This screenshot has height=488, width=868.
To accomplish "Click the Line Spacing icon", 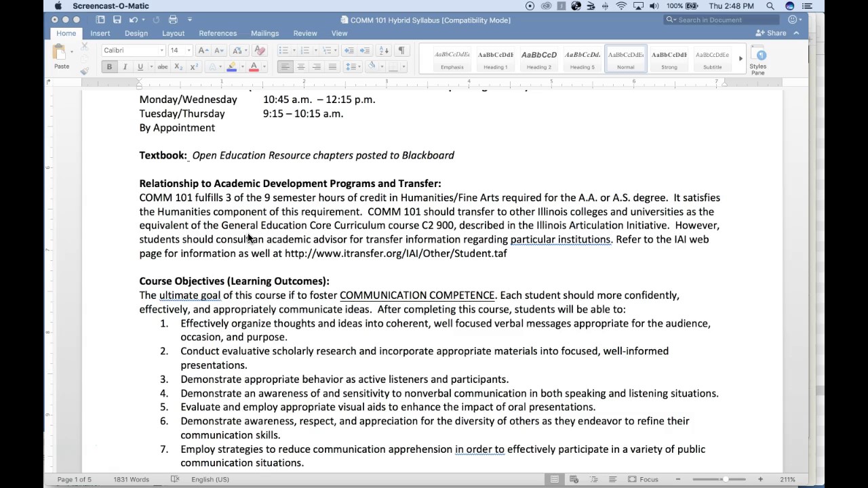I will [351, 66].
